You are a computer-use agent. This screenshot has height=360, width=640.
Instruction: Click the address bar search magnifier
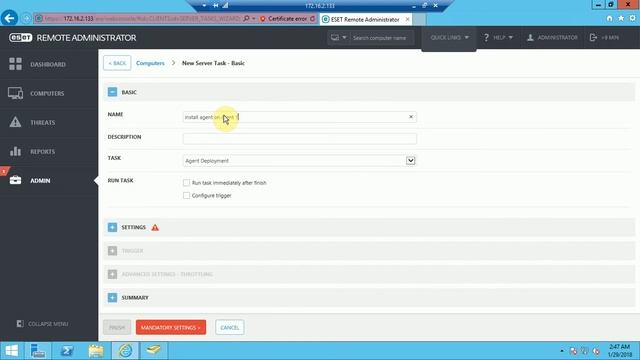[x=246, y=19]
